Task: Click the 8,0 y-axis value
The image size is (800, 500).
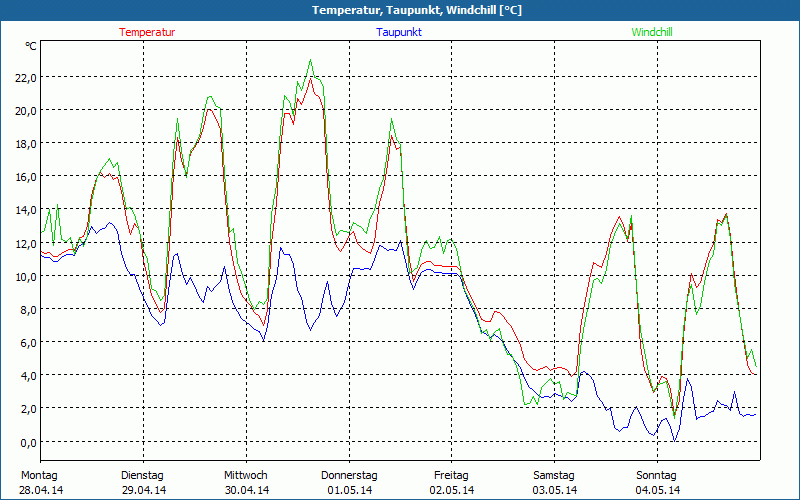Action: [29, 310]
